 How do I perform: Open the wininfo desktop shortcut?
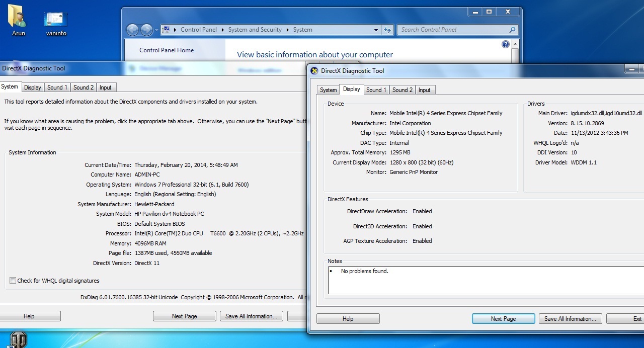[x=56, y=23]
